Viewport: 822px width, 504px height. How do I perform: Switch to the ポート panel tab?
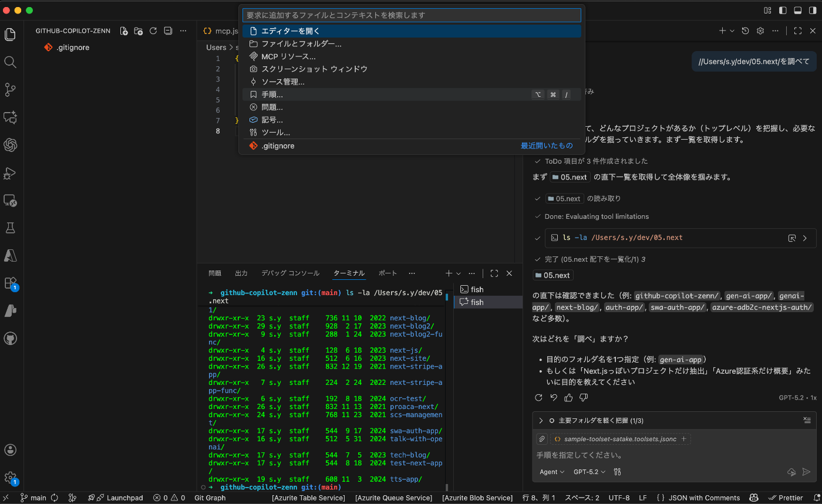[x=388, y=273]
